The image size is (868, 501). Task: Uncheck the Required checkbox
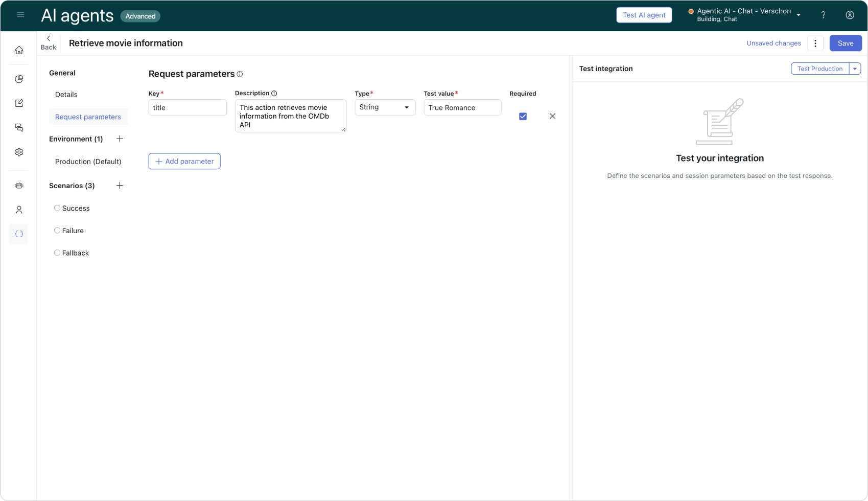click(x=523, y=117)
